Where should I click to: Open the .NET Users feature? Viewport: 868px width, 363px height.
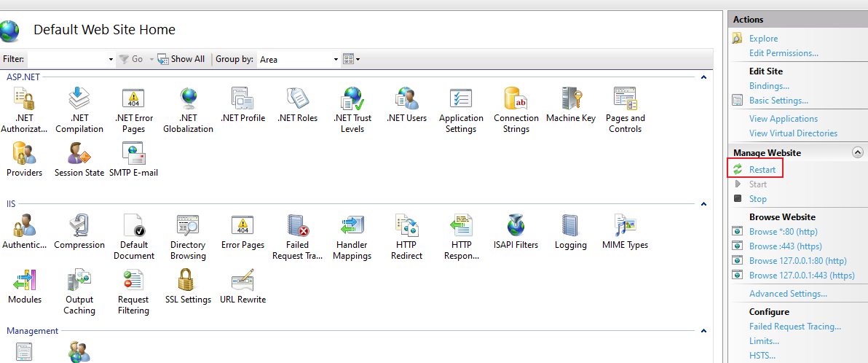point(406,105)
